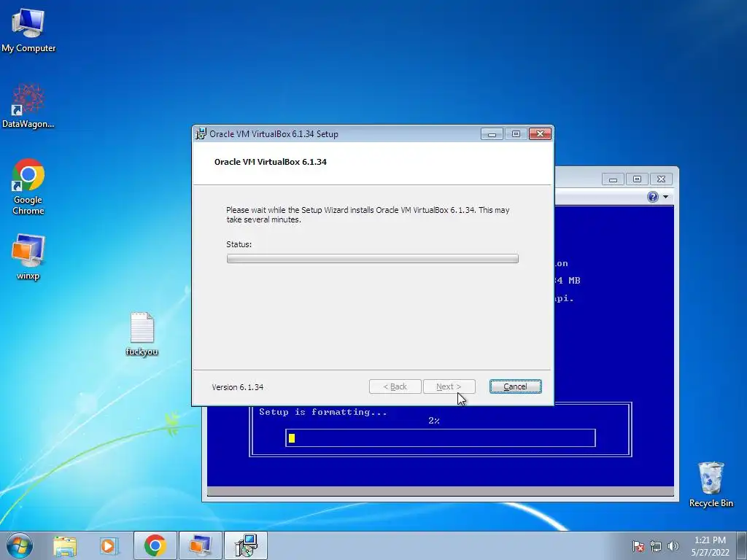Image resolution: width=747 pixels, height=560 pixels.
Task: Open File Explorer from the taskbar
Action: (65, 545)
